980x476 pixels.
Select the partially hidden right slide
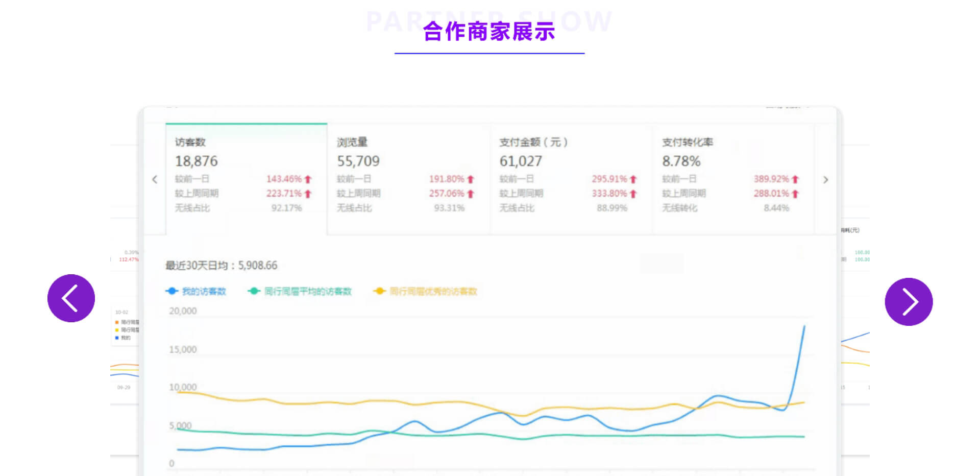coord(855,332)
